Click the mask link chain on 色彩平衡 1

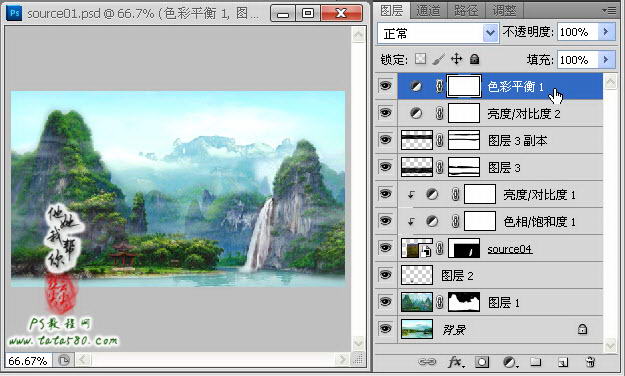439,86
